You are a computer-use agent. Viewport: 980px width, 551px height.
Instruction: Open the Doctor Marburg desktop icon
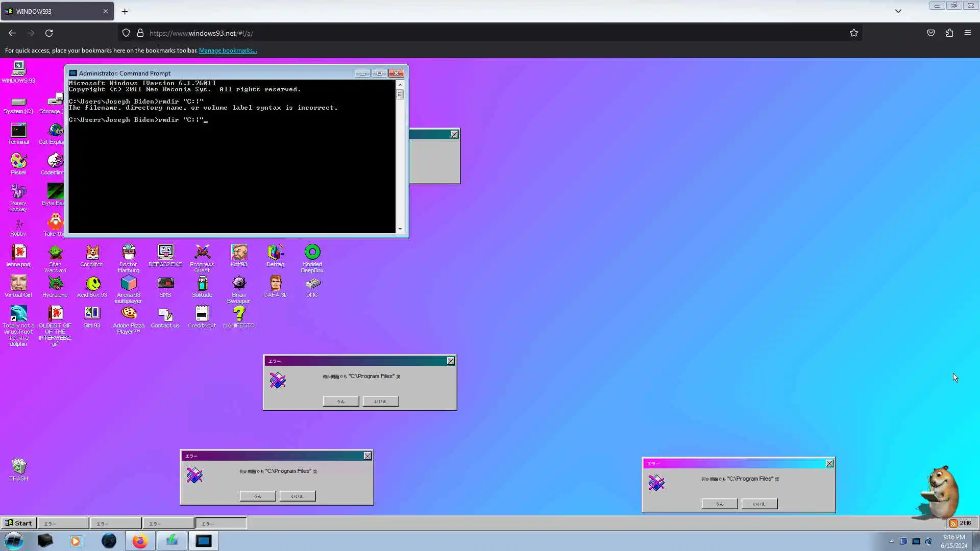click(x=129, y=253)
